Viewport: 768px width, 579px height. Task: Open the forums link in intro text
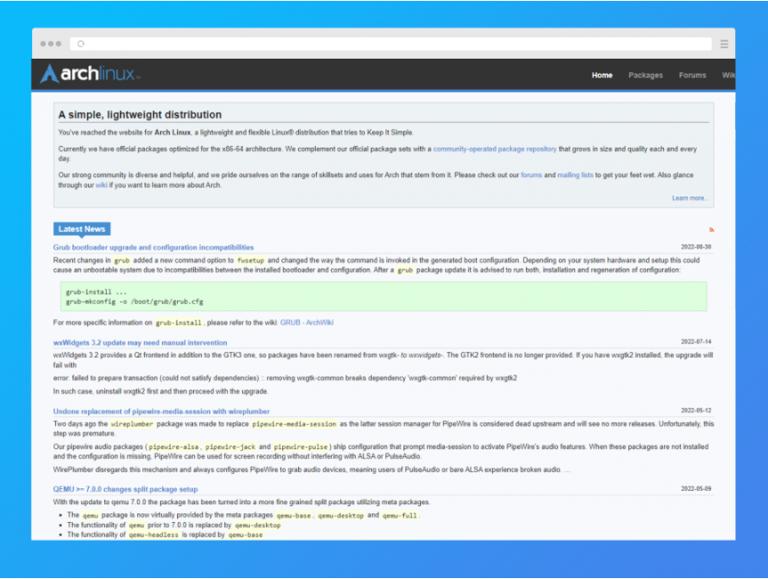point(531,175)
